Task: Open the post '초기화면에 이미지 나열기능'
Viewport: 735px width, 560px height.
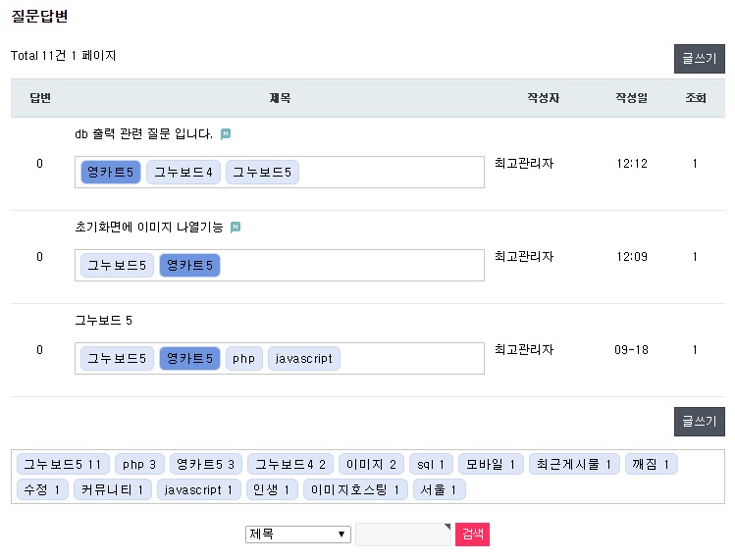Action: tap(148, 228)
